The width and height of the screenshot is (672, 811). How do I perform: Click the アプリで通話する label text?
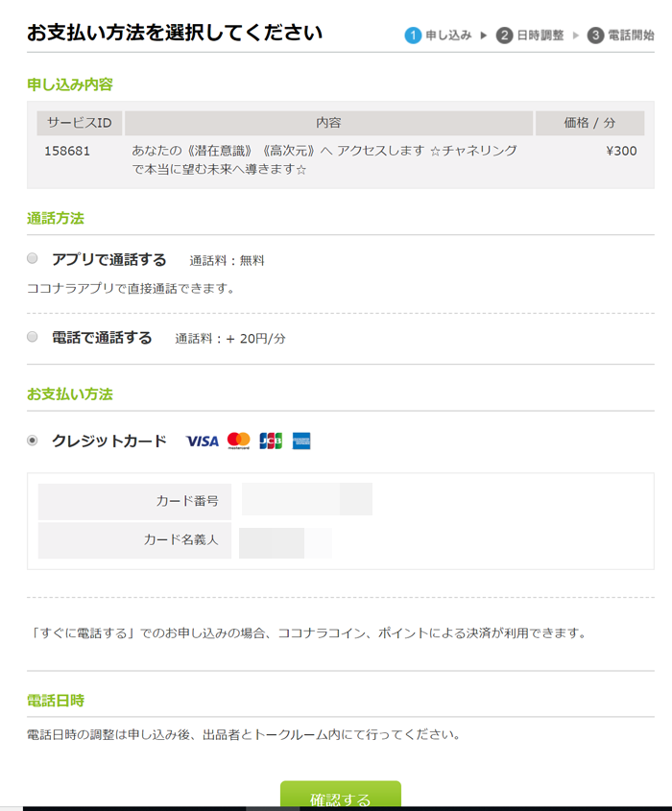(x=109, y=259)
